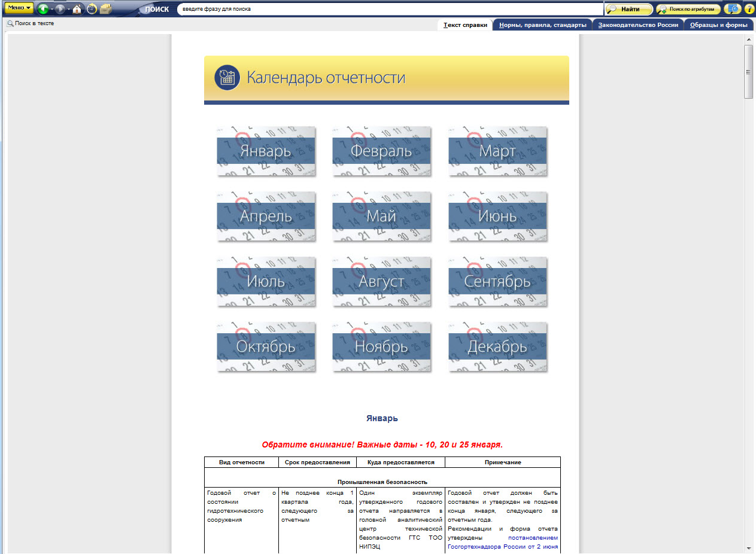Screen dimensions: 756x554
Task: Click the Forward navigation arrow
Action: [60, 9]
